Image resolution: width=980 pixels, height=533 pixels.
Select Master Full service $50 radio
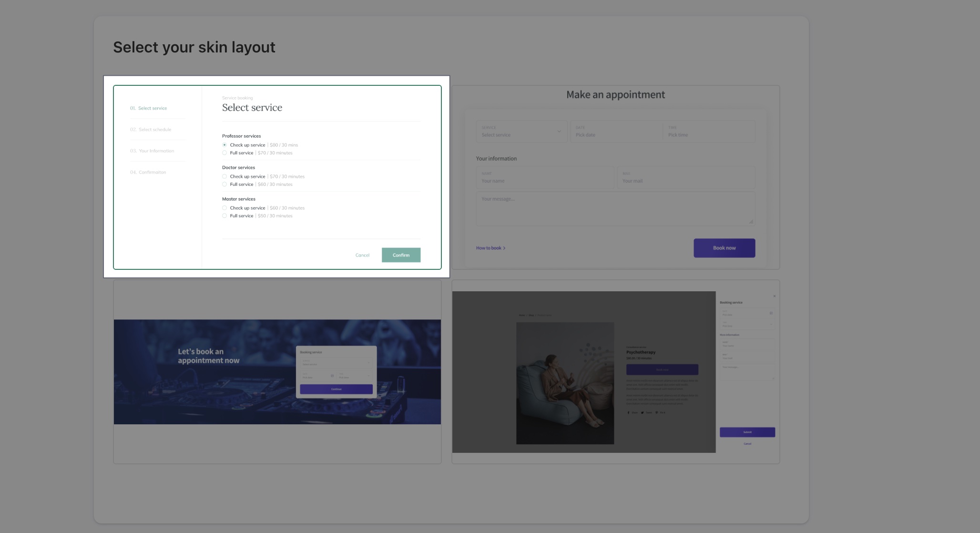(x=225, y=216)
